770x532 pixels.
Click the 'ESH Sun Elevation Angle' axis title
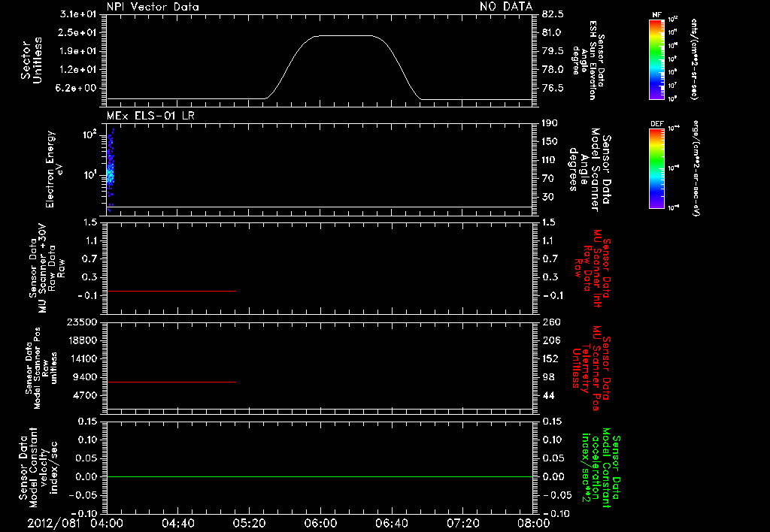[x=589, y=60]
